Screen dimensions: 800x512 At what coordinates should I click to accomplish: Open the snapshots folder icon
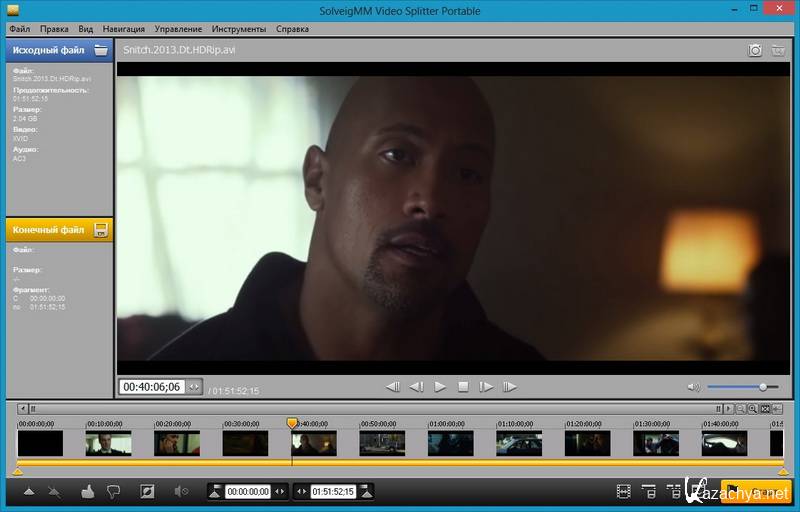[x=779, y=50]
